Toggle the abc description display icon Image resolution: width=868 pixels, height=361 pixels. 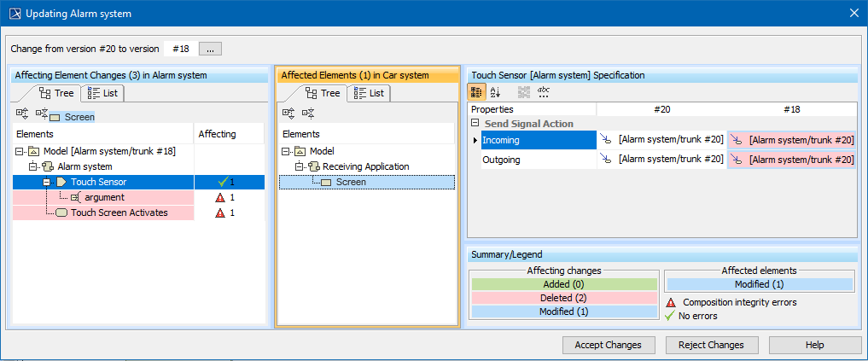(545, 91)
